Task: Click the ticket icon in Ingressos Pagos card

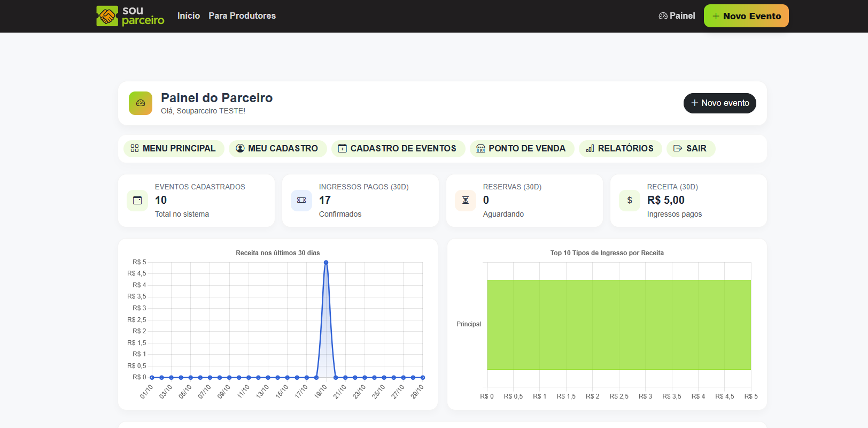Action: [x=301, y=201]
